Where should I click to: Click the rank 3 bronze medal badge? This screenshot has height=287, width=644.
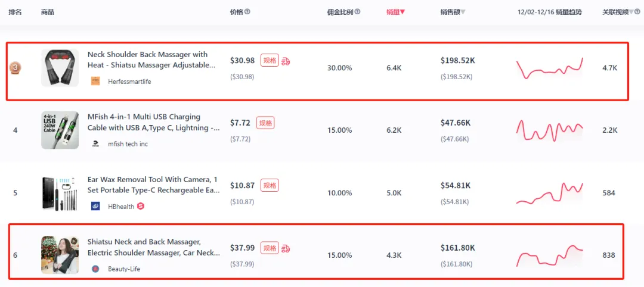click(16, 68)
